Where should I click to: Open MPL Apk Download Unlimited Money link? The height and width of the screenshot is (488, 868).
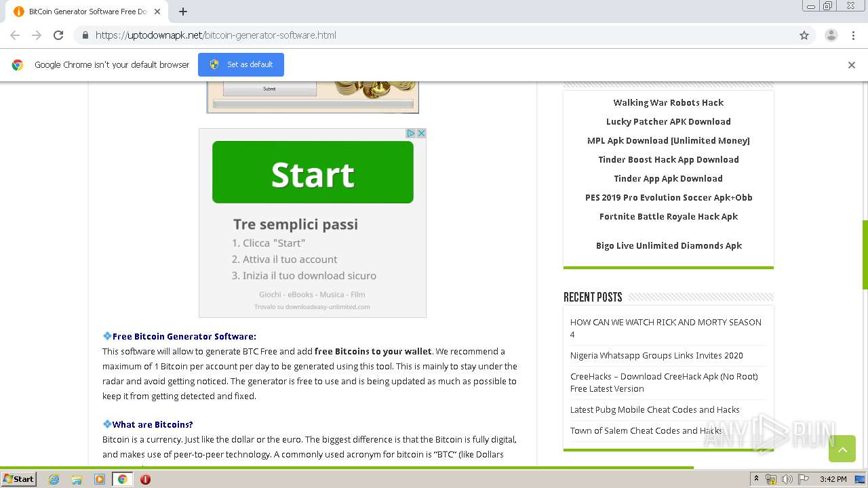point(668,140)
